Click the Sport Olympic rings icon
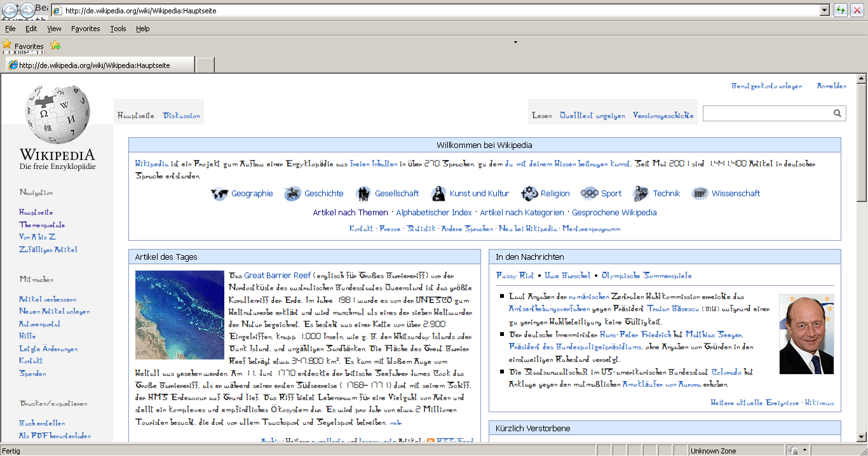Viewport: 868px width, 456px height. (x=590, y=194)
